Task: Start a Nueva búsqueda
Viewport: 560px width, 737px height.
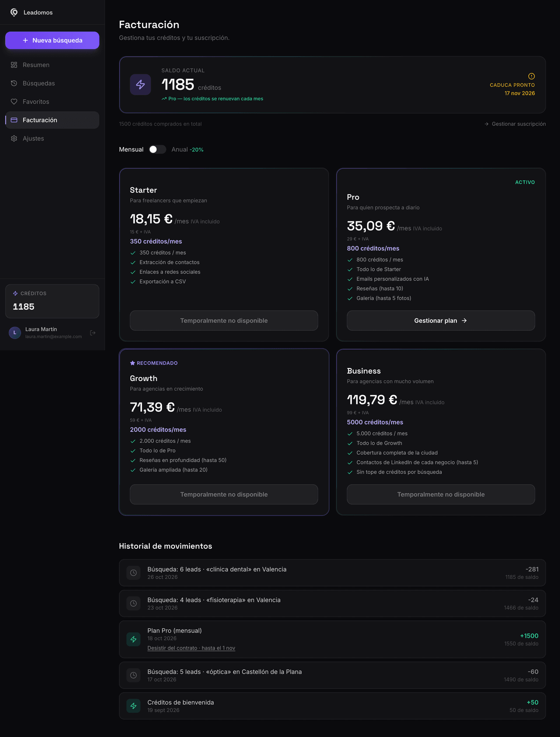Action: (x=52, y=40)
